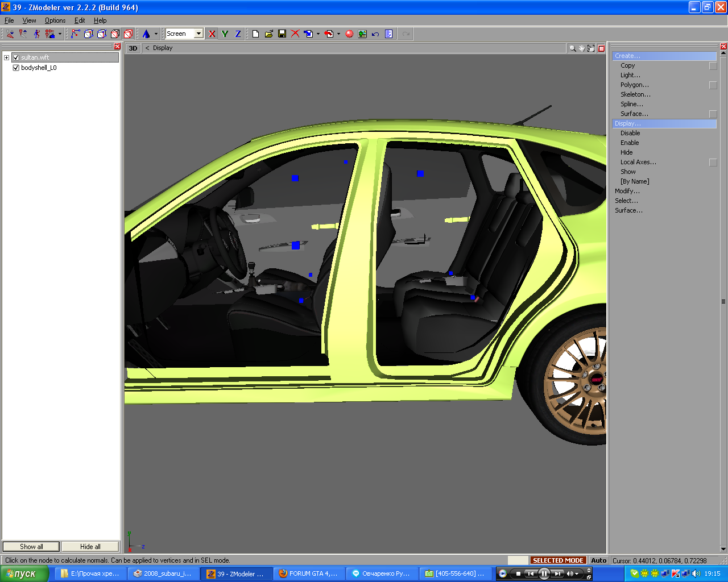This screenshot has width=728, height=582.
Task: Toggle the options box beside Polygon
Action: point(713,85)
